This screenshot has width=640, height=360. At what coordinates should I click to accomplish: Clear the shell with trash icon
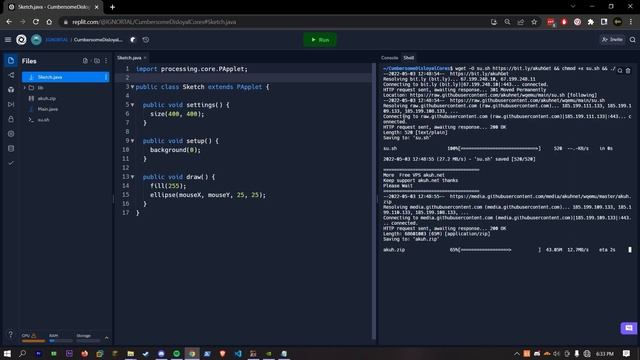pos(628,71)
